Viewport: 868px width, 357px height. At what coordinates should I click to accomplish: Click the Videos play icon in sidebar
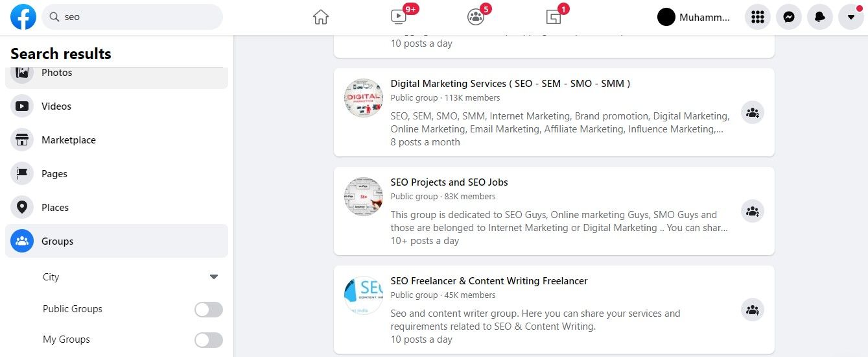22,106
